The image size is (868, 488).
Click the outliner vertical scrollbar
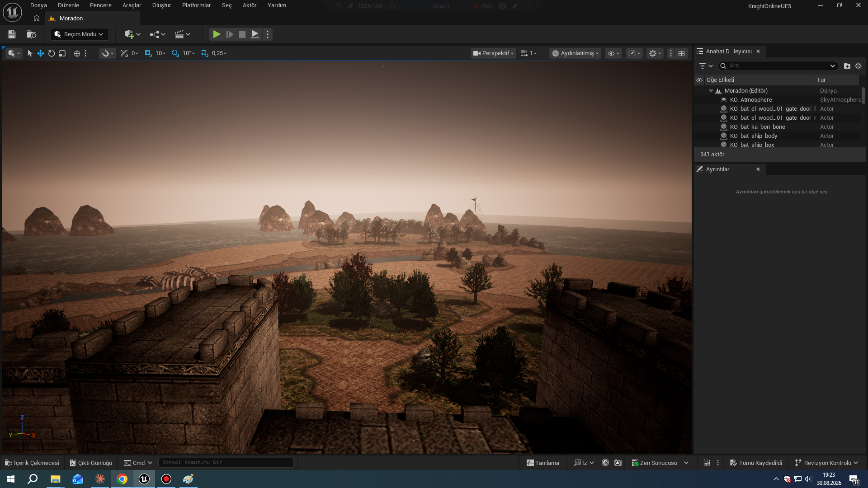pyautogui.click(x=863, y=95)
